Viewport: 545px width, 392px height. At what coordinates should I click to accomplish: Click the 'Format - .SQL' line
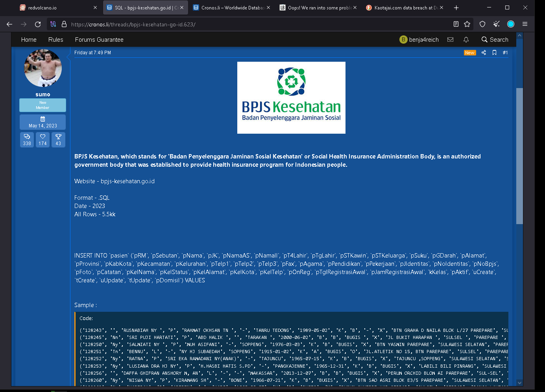click(92, 198)
